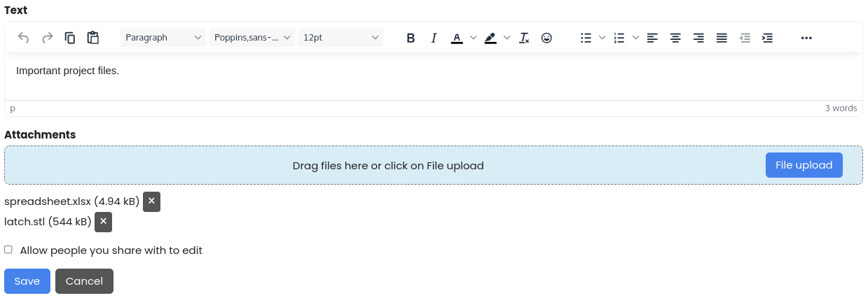Click the p element path in status bar
Screen dimensions: 868x298
pos(13,108)
